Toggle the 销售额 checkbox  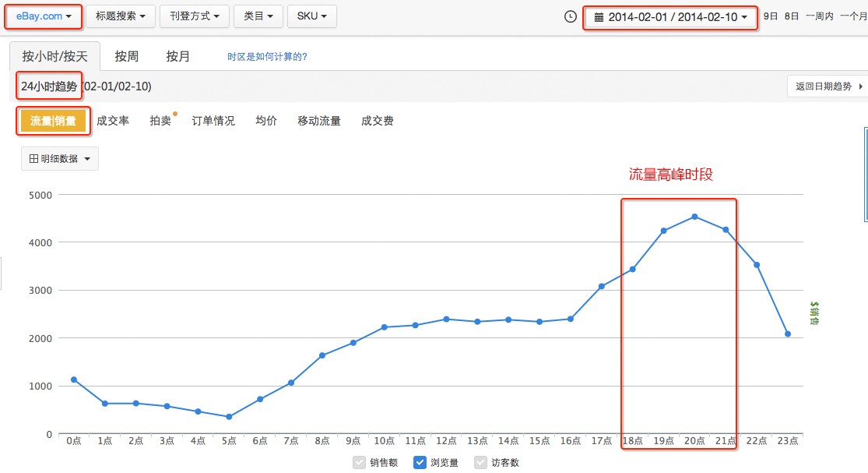pyautogui.click(x=359, y=462)
